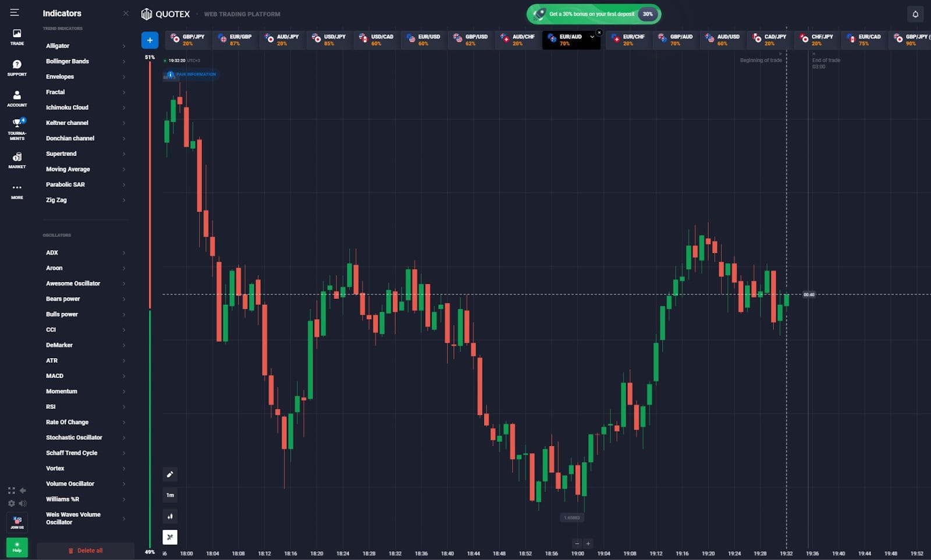Add a new asset with plus button
931x560 pixels.
tap(150, 40)
